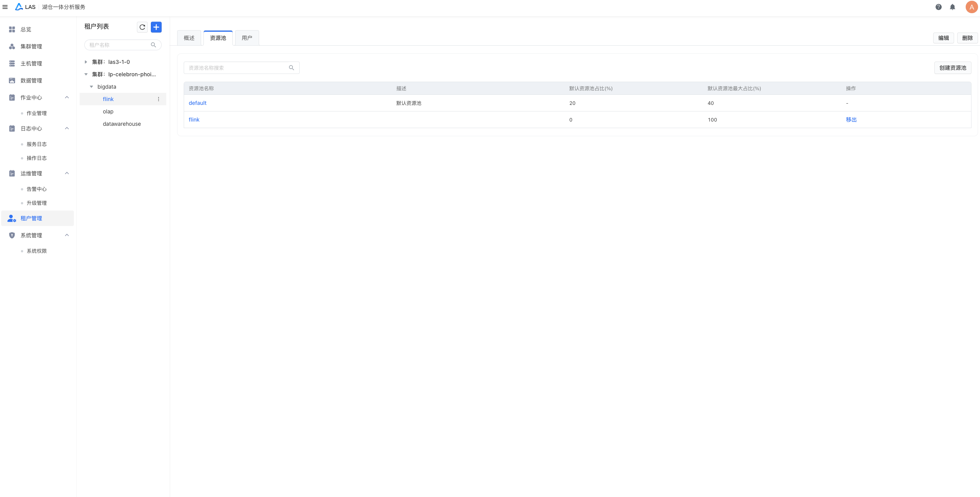Viewport: 980px width, 497px height.
Task: Focus the 租户名称 search field
Action: [123, 45]
